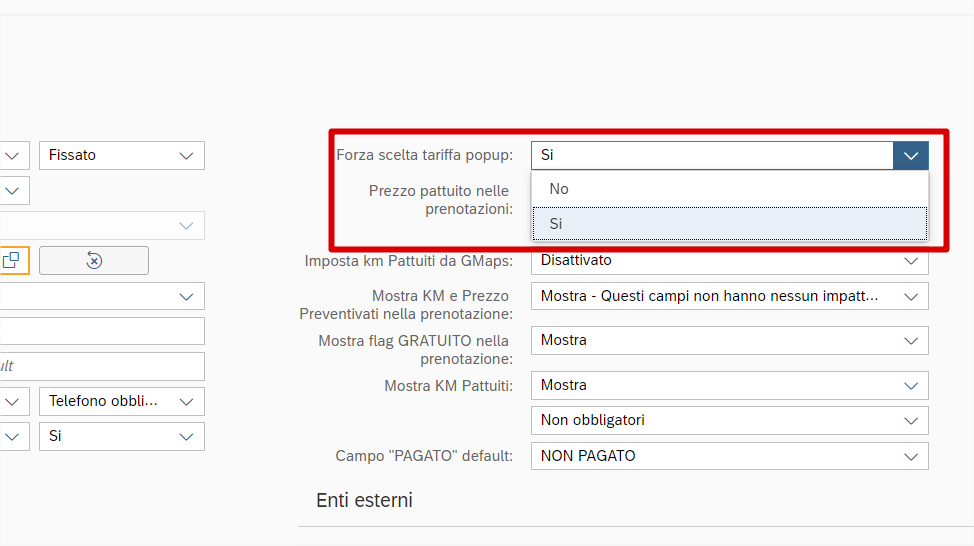Click the italic placeholder input field

100,366
